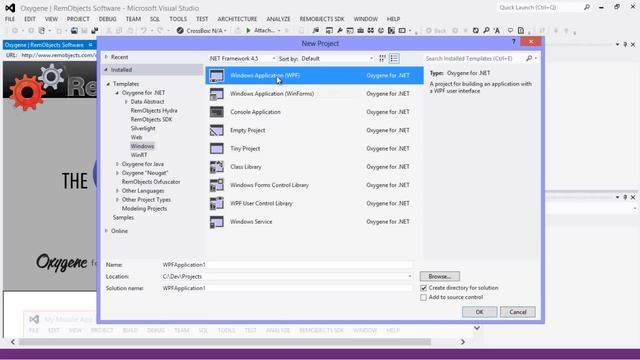Select the Windows Application (WPF) template

click(x=314, y=76)
